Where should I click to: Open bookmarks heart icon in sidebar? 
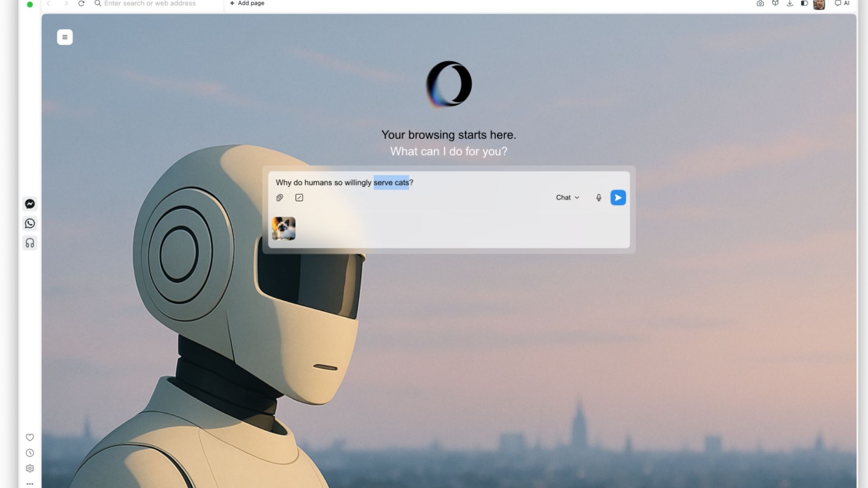pyautogui.click(x=30, y=437)
